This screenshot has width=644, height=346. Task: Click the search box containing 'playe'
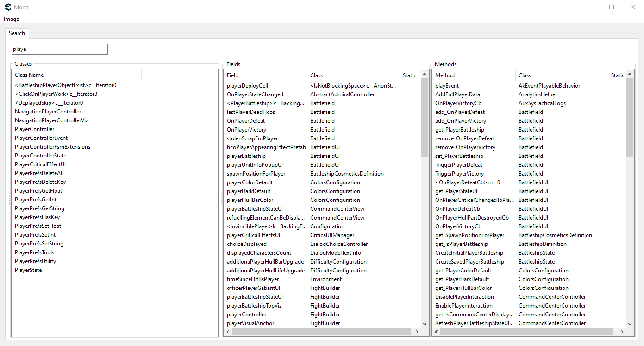coord(59,49)
